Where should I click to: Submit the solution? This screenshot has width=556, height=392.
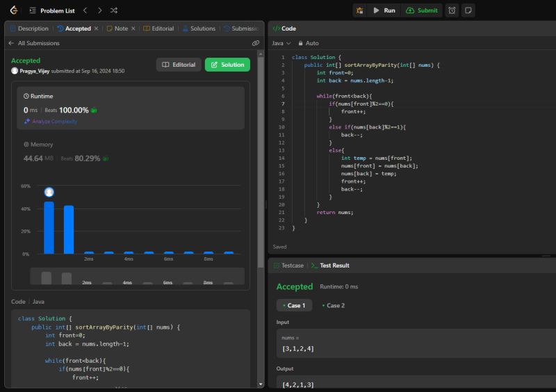click(x=422, y=10)
